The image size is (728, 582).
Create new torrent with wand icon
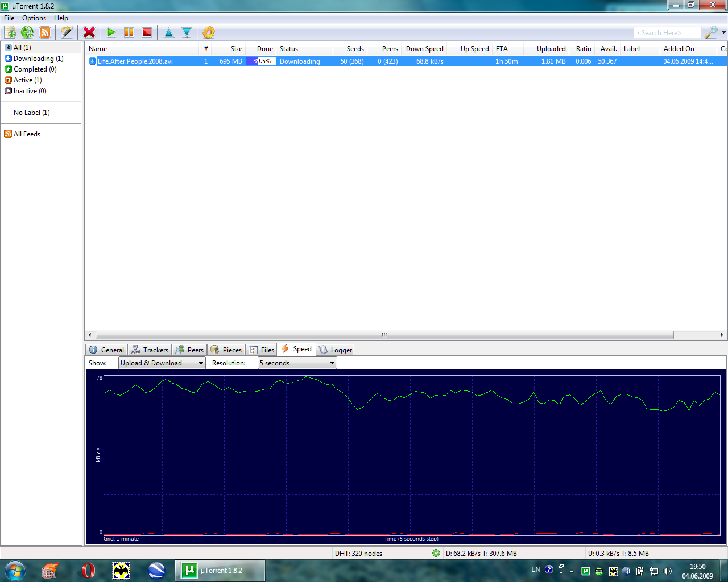(x=67, y=32)
